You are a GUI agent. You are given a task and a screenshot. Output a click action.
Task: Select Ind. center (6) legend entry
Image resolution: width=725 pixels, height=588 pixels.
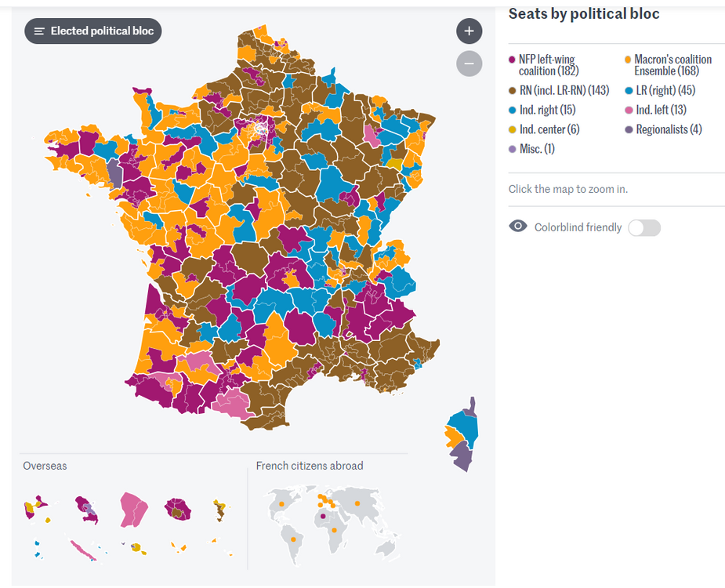(549, 129)
